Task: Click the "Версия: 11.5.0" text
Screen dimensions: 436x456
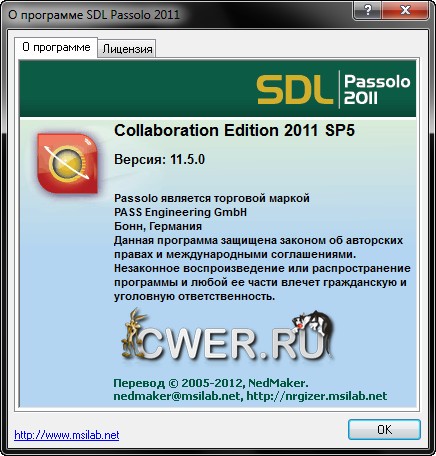Action: [x=159, y=159]
